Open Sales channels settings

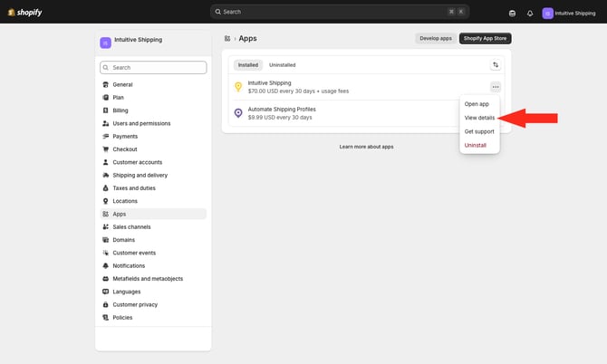pyautogui.click(x=153, y=227)
